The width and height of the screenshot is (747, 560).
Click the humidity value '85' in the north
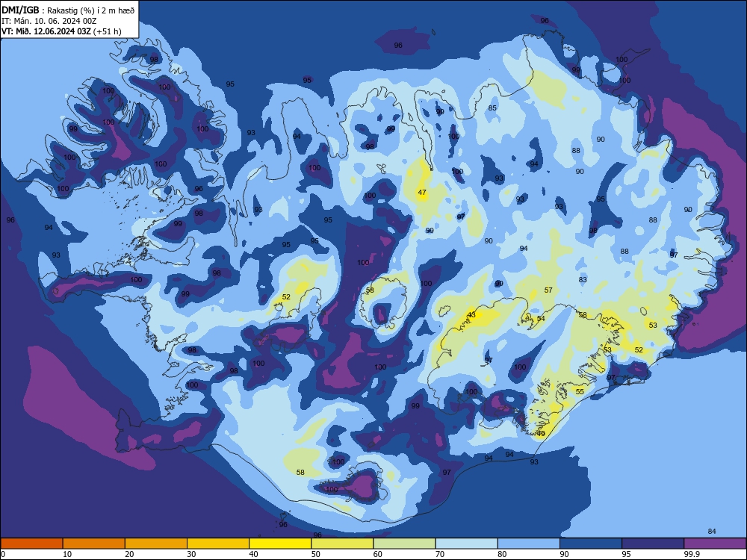click(492, 108)
